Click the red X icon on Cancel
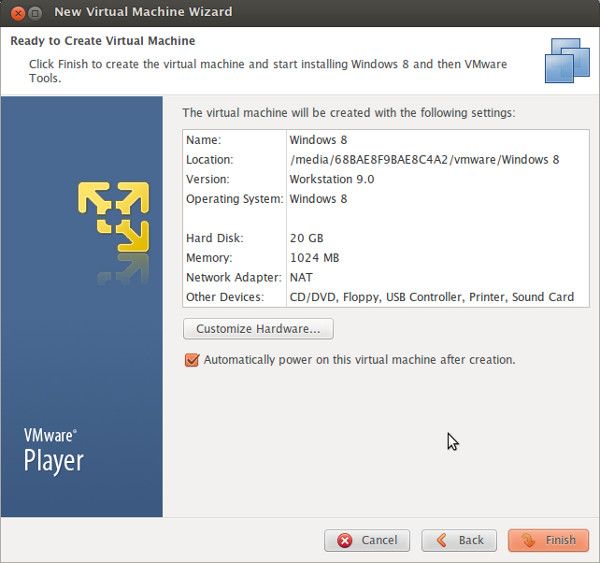The image size is (600, 563). click(345, 540)
